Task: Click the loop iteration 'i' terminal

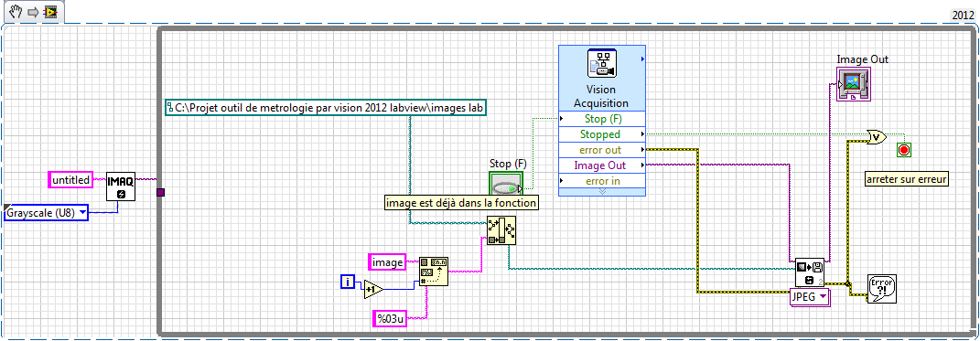Action: tap(348, 282)
